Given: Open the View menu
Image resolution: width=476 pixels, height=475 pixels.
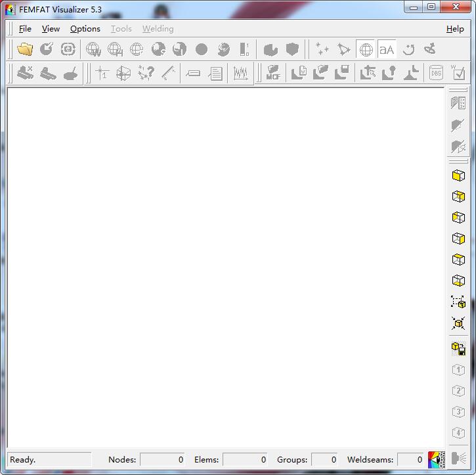Looking at the screenshot, I should [51, 29].
